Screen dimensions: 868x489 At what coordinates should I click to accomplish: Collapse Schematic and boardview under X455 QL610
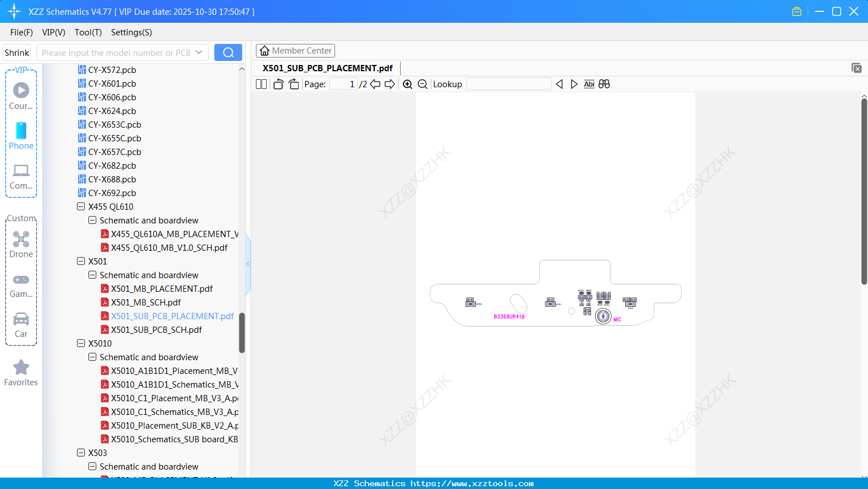click(92, 220)
